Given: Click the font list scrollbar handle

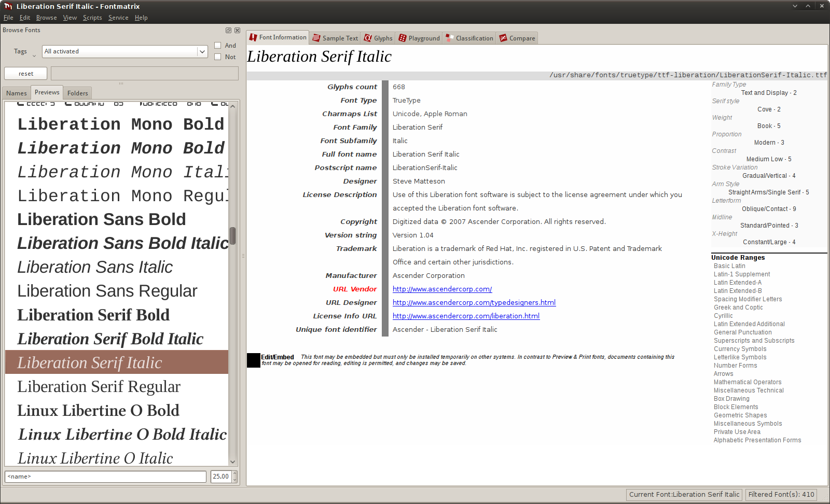Looking at the screenshot, I should tap(233, 236).
